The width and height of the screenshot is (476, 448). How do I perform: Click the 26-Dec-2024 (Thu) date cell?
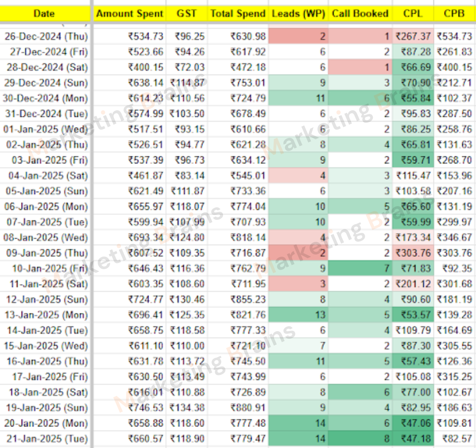click(46, 36)
